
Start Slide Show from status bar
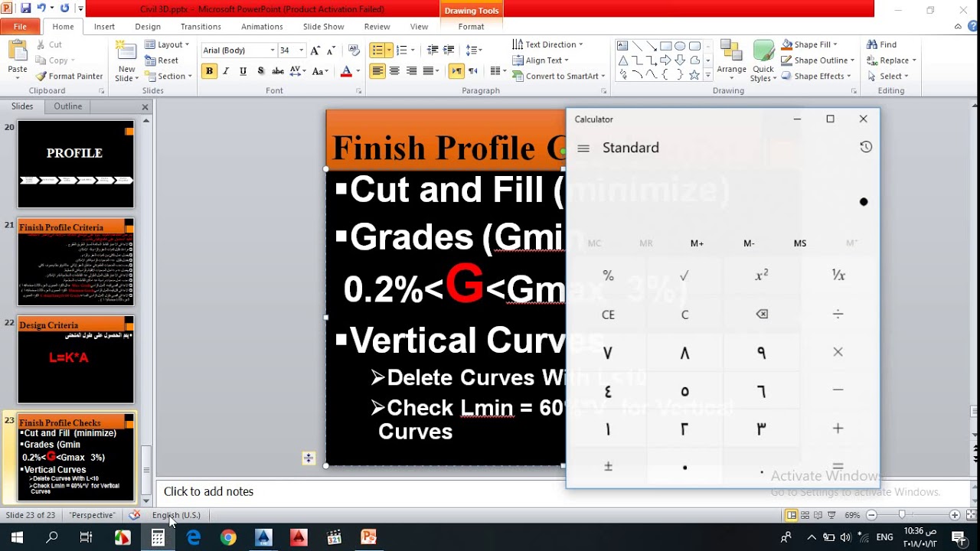pos(831,515)
